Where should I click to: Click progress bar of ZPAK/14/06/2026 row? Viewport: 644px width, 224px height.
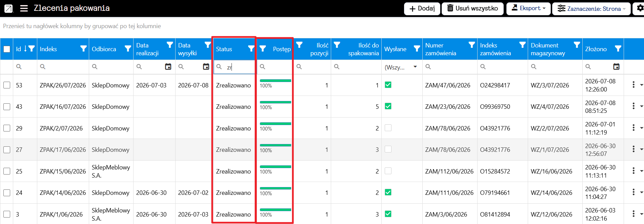point(275,188)
